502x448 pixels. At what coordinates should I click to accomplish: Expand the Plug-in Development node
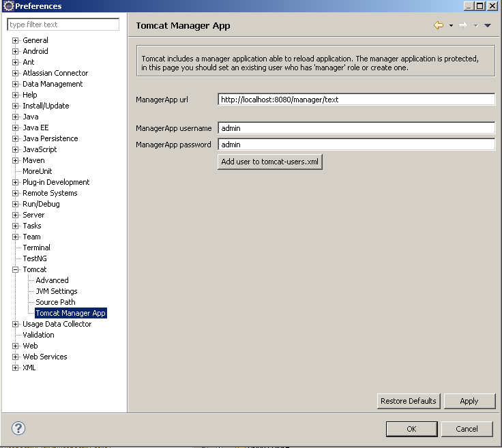pos(15,182)
